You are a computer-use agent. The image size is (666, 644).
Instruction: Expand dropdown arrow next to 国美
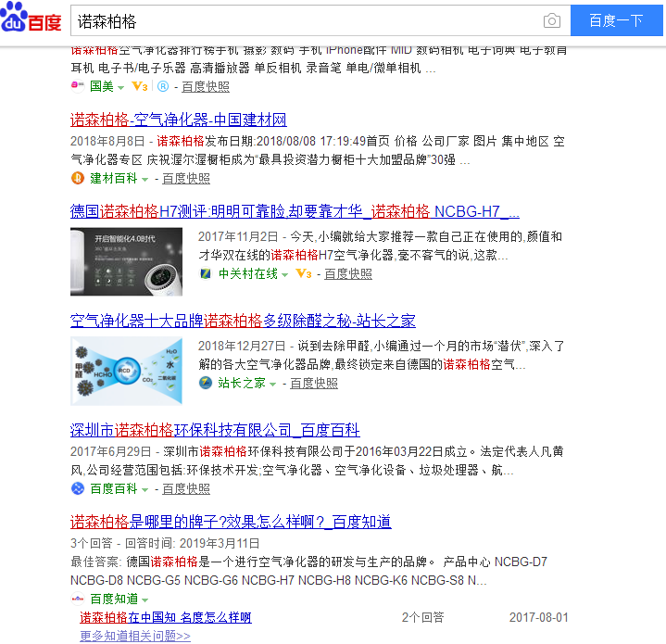[x=120, y=87]
